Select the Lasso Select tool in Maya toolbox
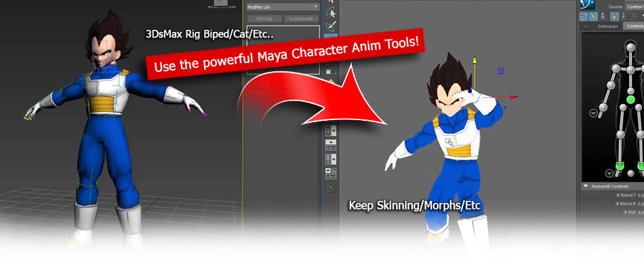Viewport: 644px width, 264px height. tap(331, 13)
